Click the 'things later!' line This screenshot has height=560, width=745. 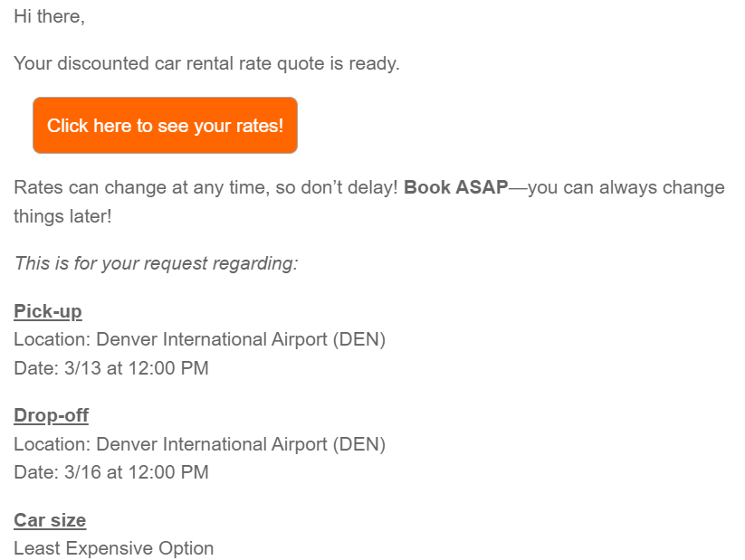(62, 217)
